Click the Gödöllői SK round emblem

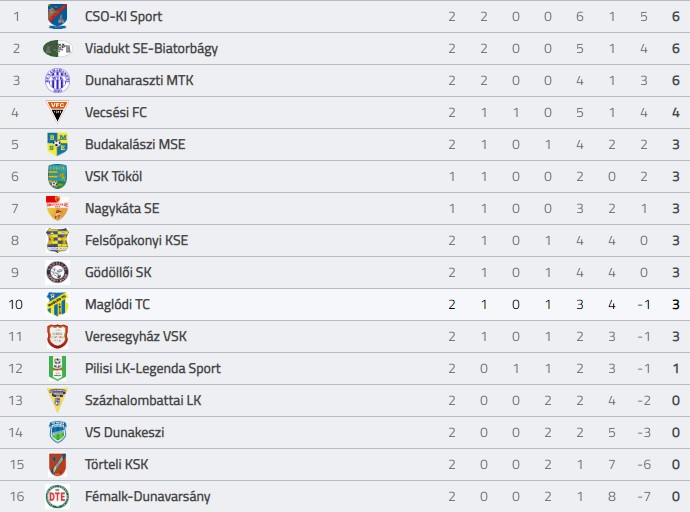(57, 272)
